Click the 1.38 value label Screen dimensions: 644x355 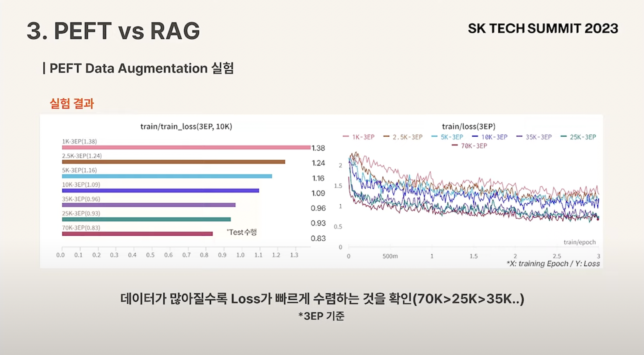click(x=318, y=148)
